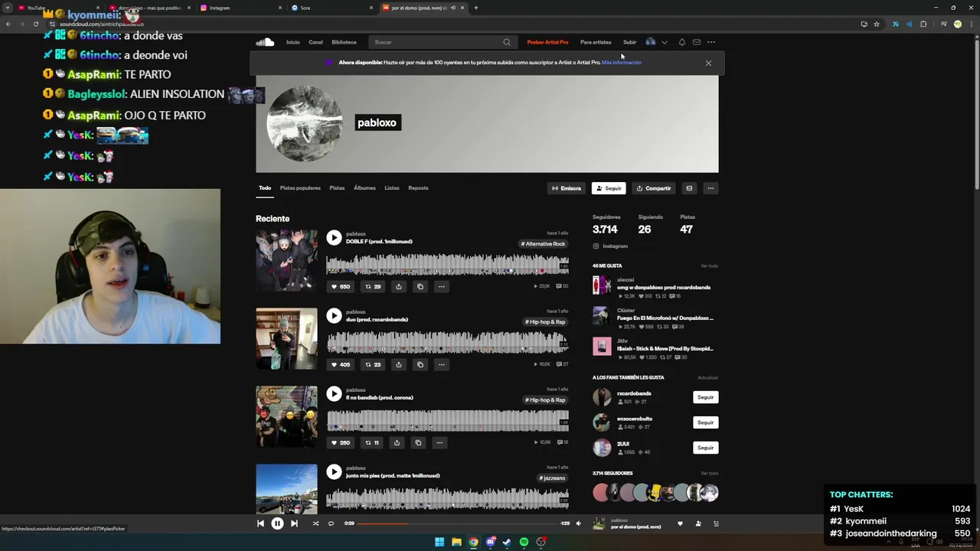Follow enzocerobulto with its Seguir button

click(x=705, y=422)
